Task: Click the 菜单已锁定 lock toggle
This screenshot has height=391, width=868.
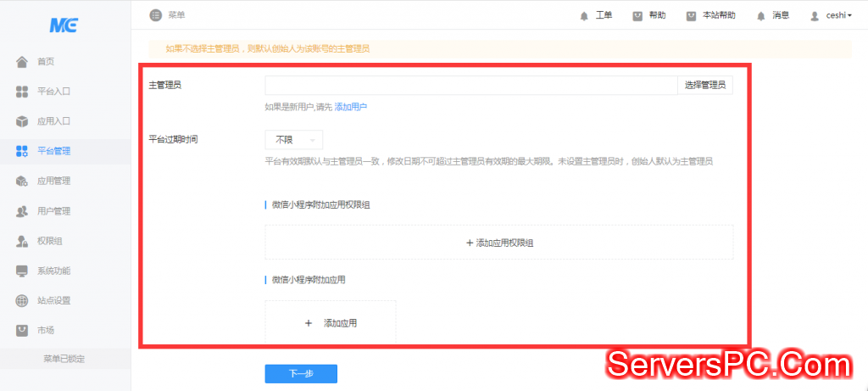Action: (x=64, y=359)
